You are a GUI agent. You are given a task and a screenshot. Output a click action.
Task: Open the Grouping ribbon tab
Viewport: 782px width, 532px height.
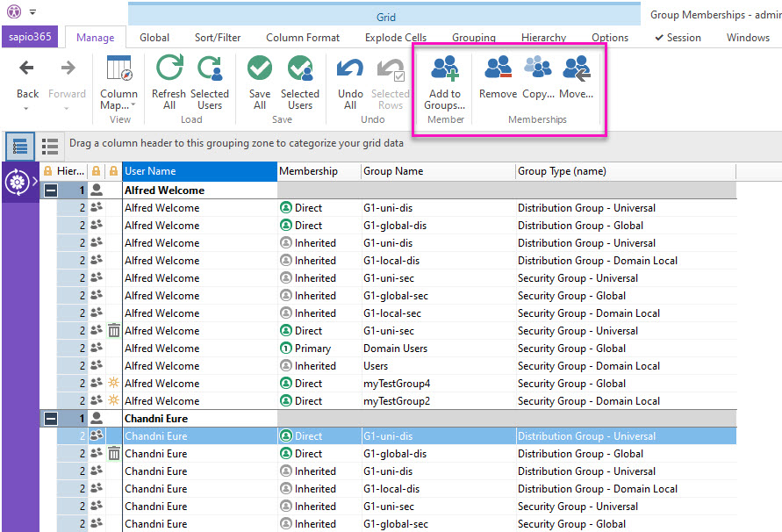[474, 38]
